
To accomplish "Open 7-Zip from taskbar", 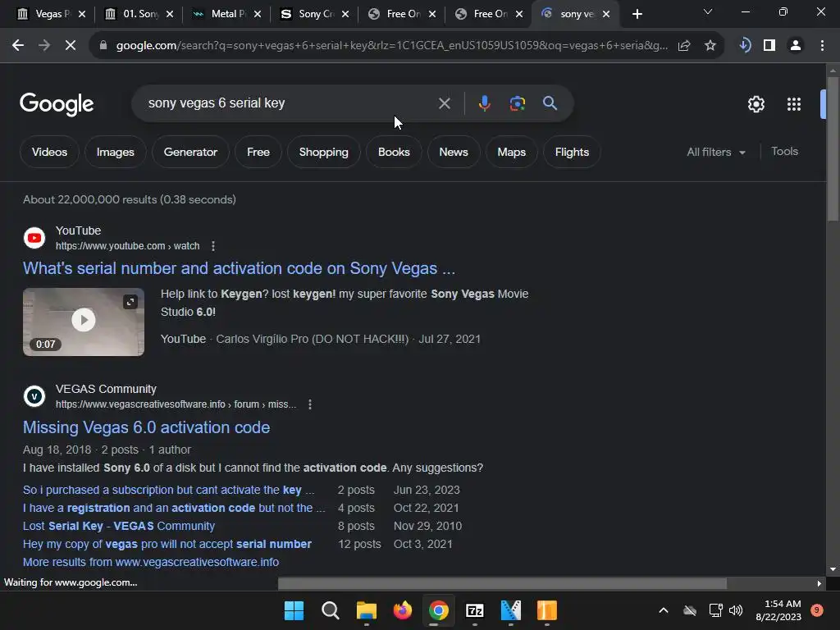I will (x=475, y=610).
